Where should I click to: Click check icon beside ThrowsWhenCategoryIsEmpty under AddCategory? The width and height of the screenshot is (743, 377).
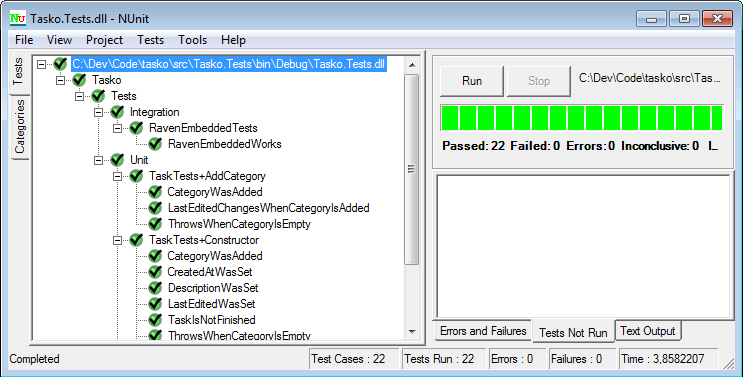[155, 224]
